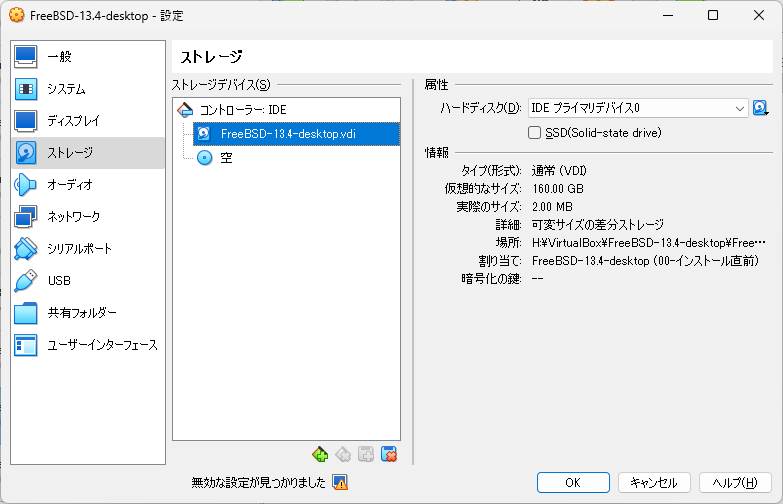Open the 一般 (General) settings category
Screen dimensions: 783x504
[x=88, y=57]
